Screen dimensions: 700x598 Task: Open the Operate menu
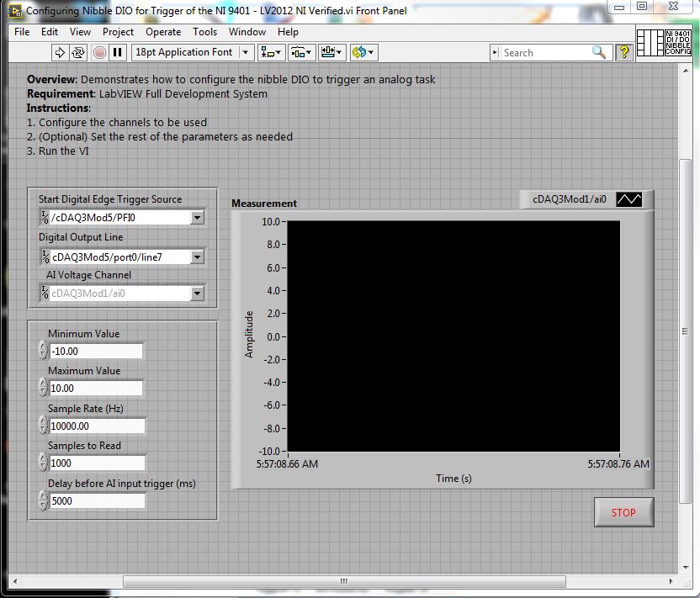[x=163, y=32]
